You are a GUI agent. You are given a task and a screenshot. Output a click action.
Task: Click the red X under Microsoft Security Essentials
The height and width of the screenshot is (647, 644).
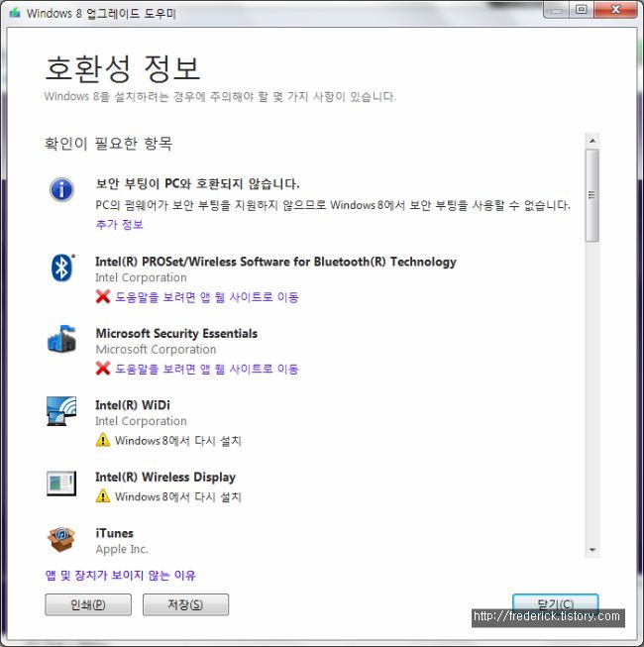(x=103, y=368)
